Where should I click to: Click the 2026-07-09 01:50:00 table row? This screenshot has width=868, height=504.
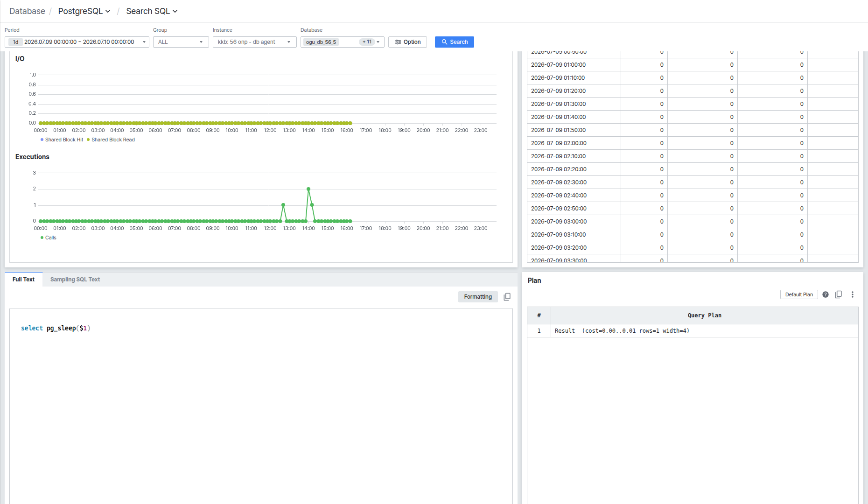click(693, 130)
